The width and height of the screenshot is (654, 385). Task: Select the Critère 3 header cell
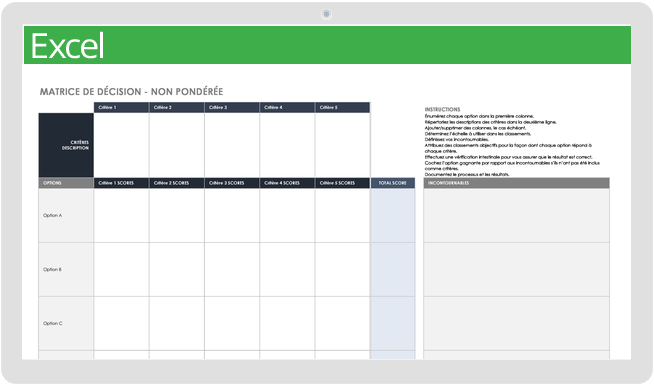click(232, 108)
